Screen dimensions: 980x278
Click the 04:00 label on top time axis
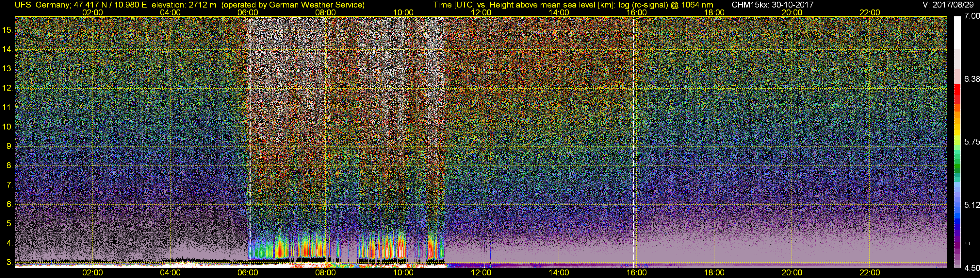[x=170, y=12]
